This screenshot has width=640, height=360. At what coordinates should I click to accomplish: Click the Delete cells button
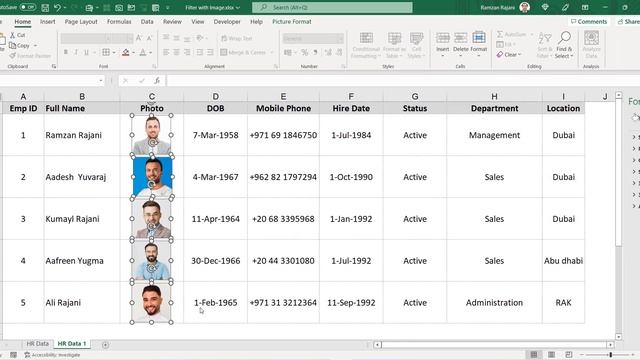(460, 44)
